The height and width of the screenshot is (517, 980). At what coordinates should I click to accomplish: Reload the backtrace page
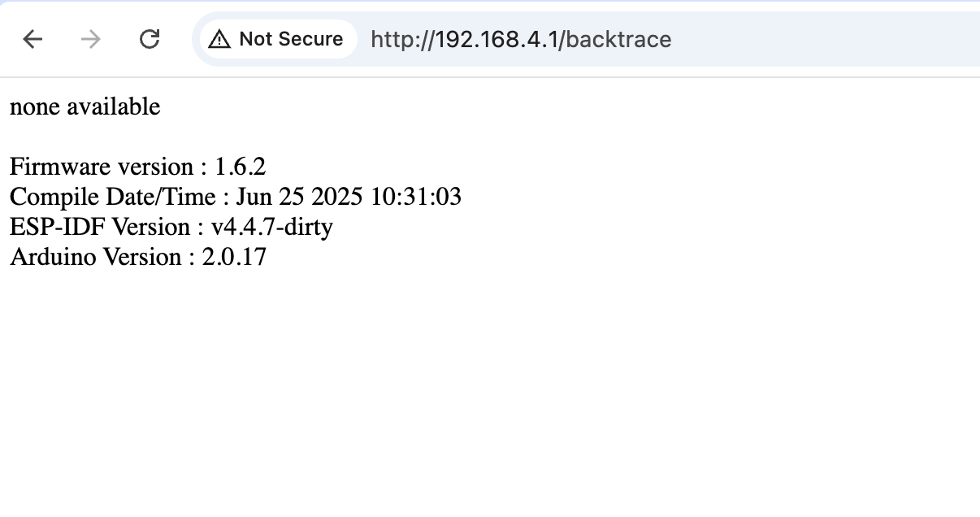pyautogui.click(x=150, y=39)
